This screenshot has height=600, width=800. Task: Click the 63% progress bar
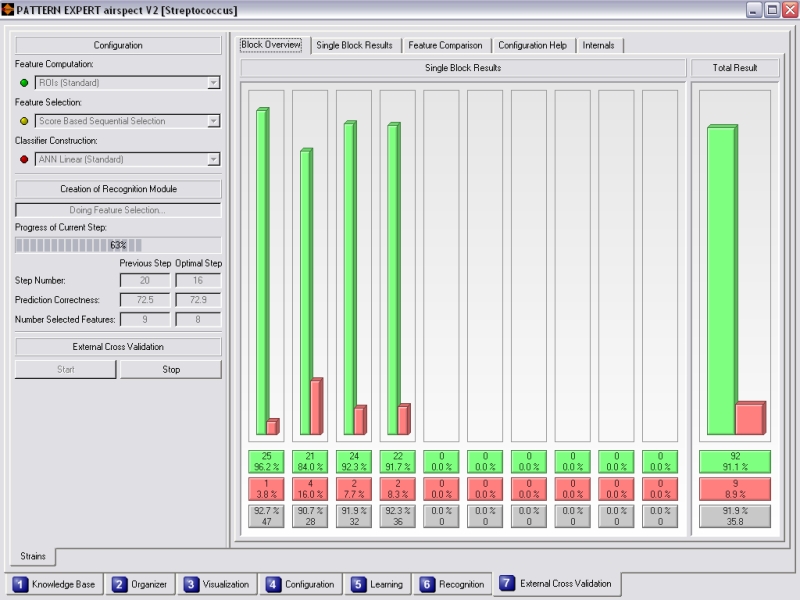[118, 245]
